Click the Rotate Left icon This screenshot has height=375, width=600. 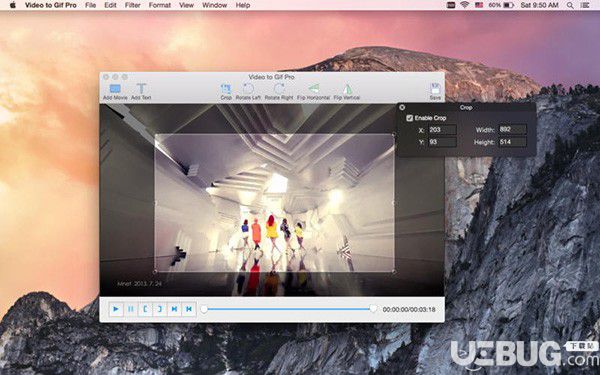248,89
